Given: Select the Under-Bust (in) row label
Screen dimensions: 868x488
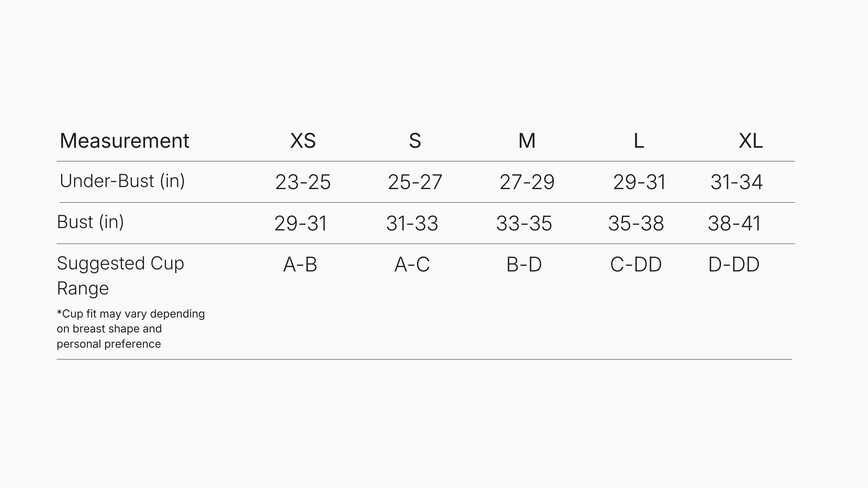Looking at the screenshot, I should (122, 181).
